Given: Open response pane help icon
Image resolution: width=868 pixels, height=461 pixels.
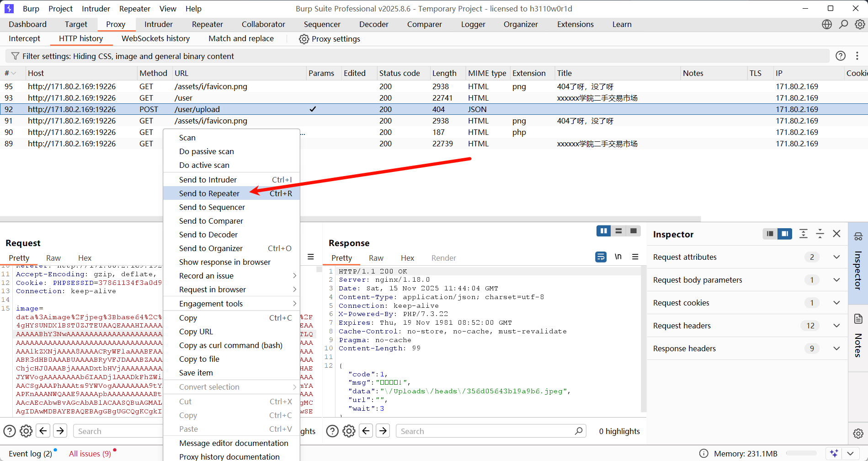Looking at the screenshot, I should [332, 431].
